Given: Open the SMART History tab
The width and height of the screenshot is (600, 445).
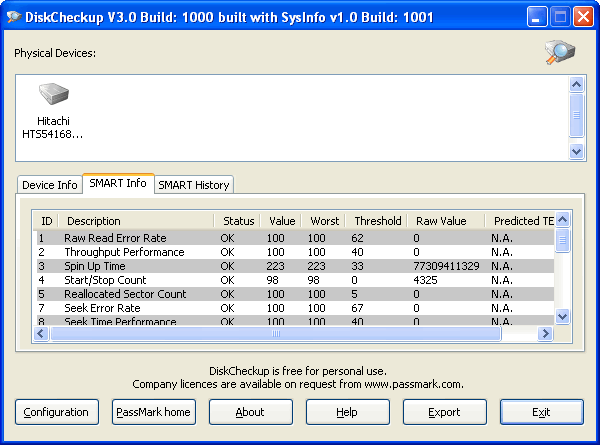Looking at the screenshot, I should 194,185.
